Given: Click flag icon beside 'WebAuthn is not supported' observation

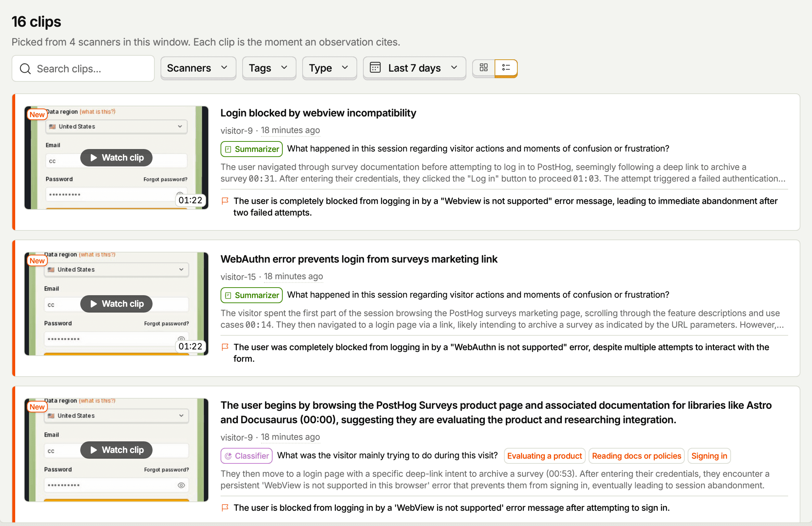Looking at the screenshot, I should [x=225, y=347].
